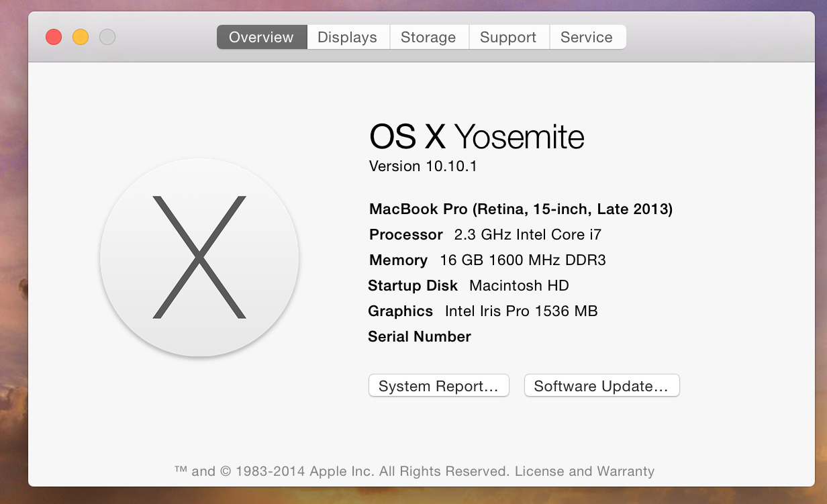The width and height of the screenshot is (827, 504).
Task: Click the 2.3 GHz Intel Core i7 value
Action: pyautogui.click(x=528, y=235)
